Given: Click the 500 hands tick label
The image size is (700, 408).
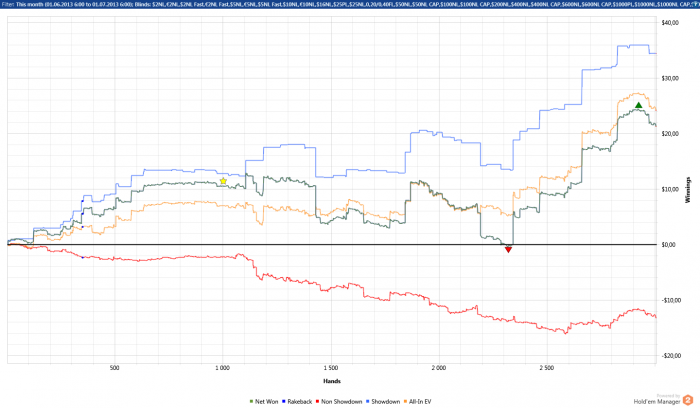Looking at the screenshot, I should [115, 368].
